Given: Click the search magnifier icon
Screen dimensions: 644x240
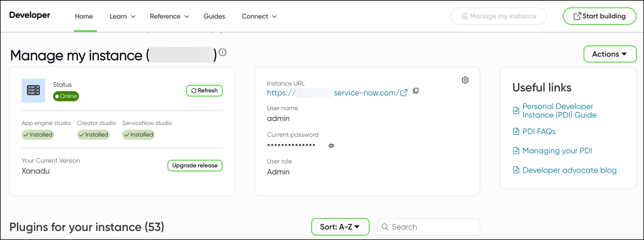Looking at the screenshot, I should 385,227.
